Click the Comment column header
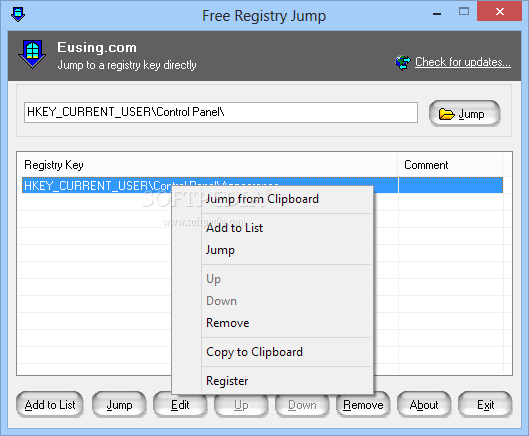Image resolution: width=529 pixels, height=436 pixels. (450, 165)
